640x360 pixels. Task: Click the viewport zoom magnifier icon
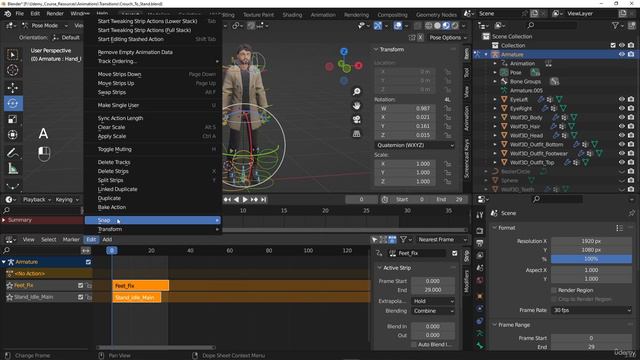pyautogui.click(x=357, y=91)
